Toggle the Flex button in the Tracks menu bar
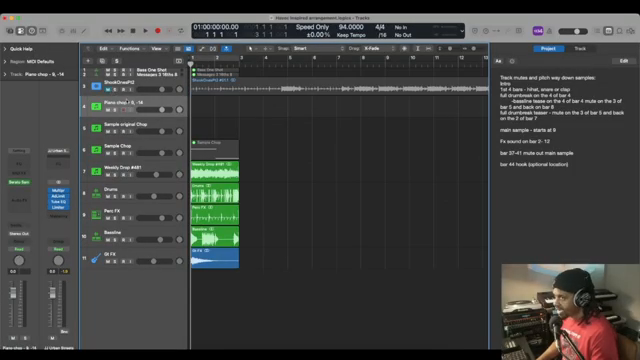Image resolution: width=640 pixels, height=360 pixels. click(213, 49)
